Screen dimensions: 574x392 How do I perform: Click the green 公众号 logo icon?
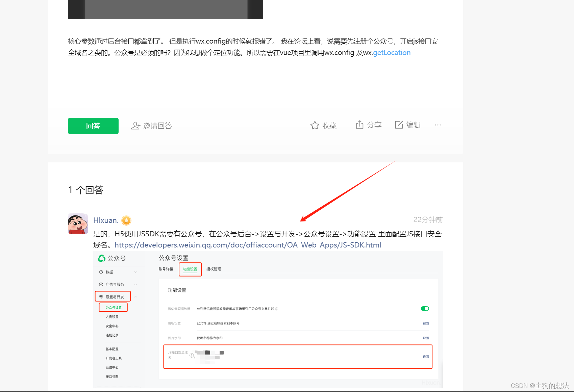102,258
